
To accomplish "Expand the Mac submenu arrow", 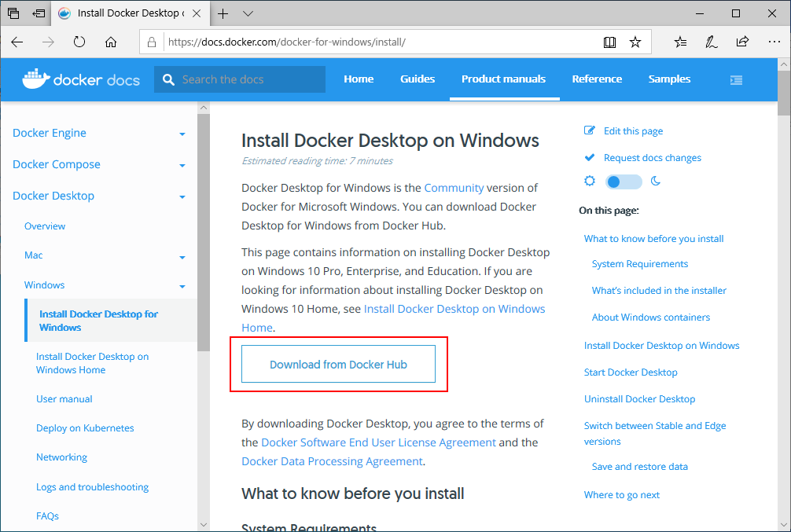I will click(182, 258).
